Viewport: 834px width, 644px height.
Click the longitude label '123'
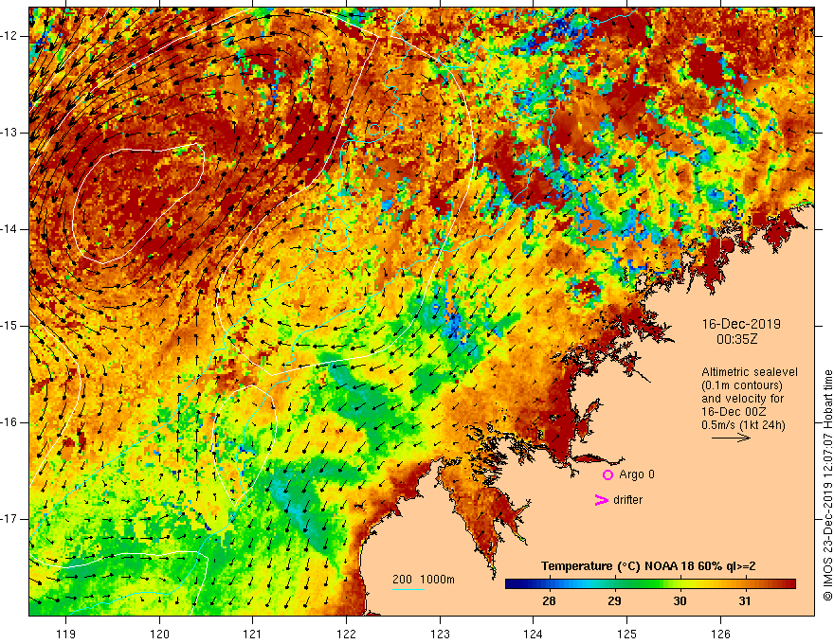point(440,634)
